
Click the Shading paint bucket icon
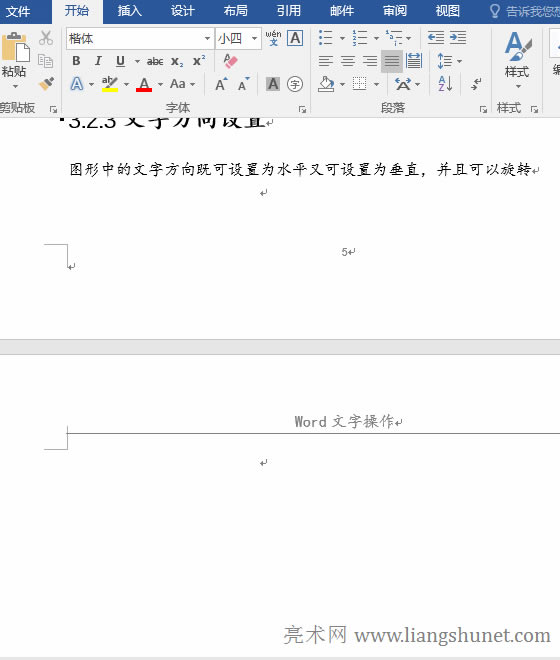coord(326,84)
